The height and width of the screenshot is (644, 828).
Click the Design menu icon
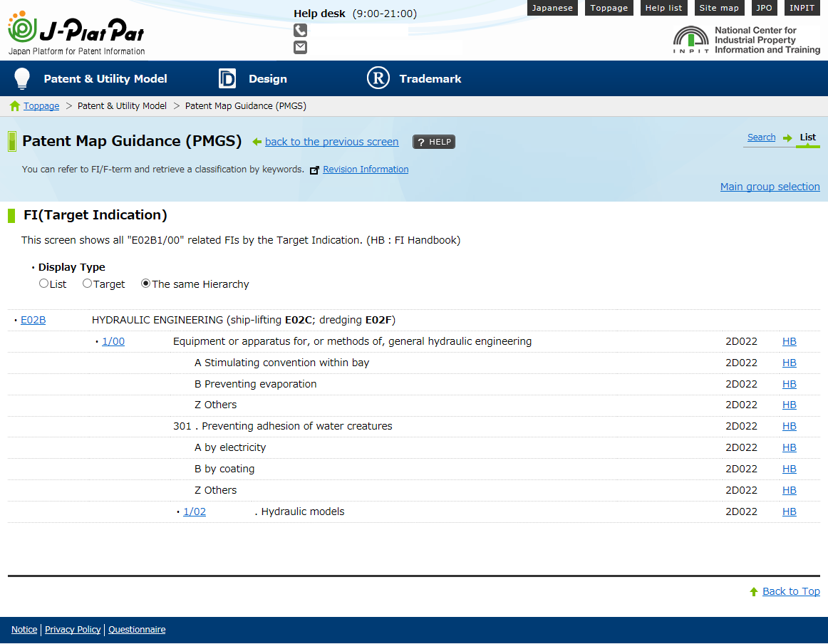(x=227, y=78)
